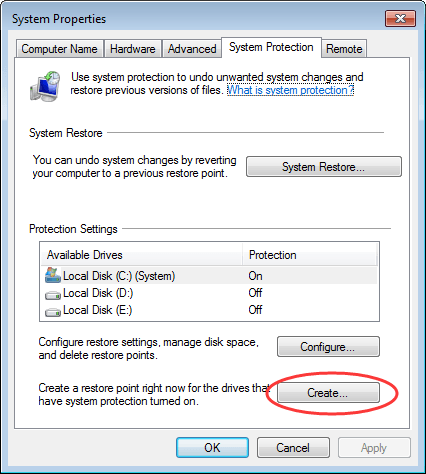Screen dimensions: 426x474
Task: Click the Local Disk (C:) Windows drive icon
Action: (53, 275)
